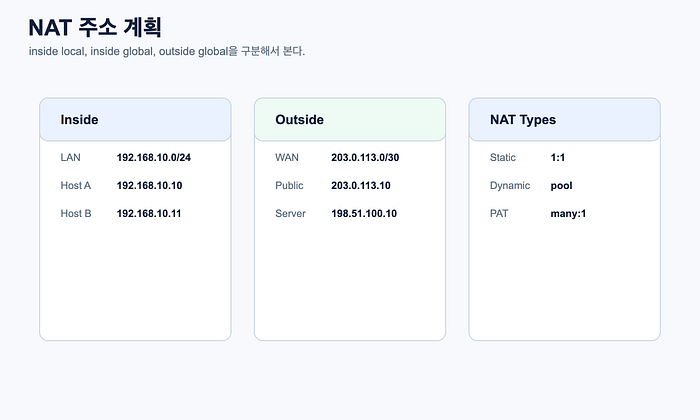
Task: Click the Dynamic pool value
Action: click(x=561, y=186)
